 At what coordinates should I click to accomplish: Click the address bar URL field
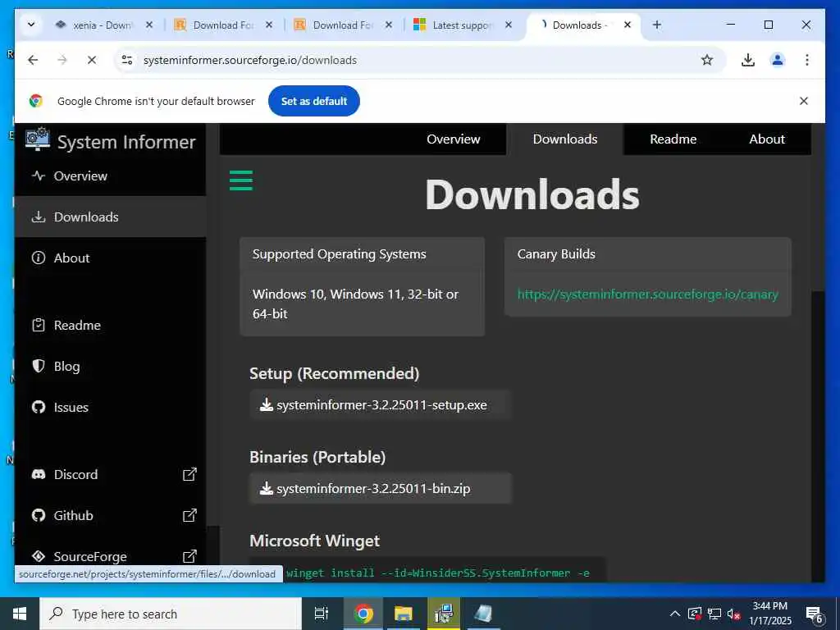pyautogui.click(x=419, y=60)
